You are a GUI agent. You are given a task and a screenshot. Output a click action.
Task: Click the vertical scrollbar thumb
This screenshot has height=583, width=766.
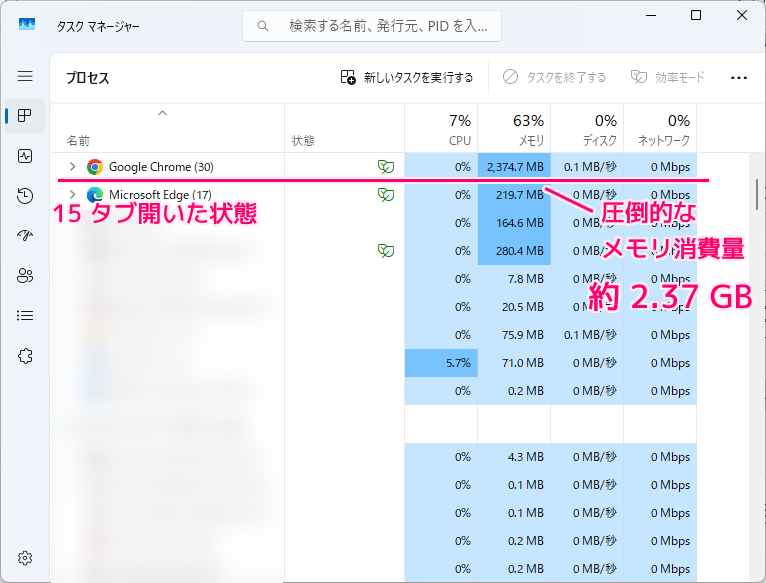point(757,194)
